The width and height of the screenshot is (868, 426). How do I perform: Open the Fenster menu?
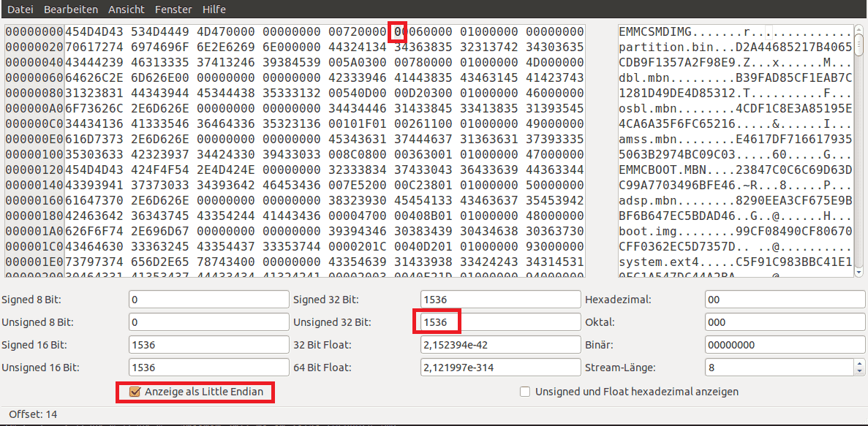[173, 9]
